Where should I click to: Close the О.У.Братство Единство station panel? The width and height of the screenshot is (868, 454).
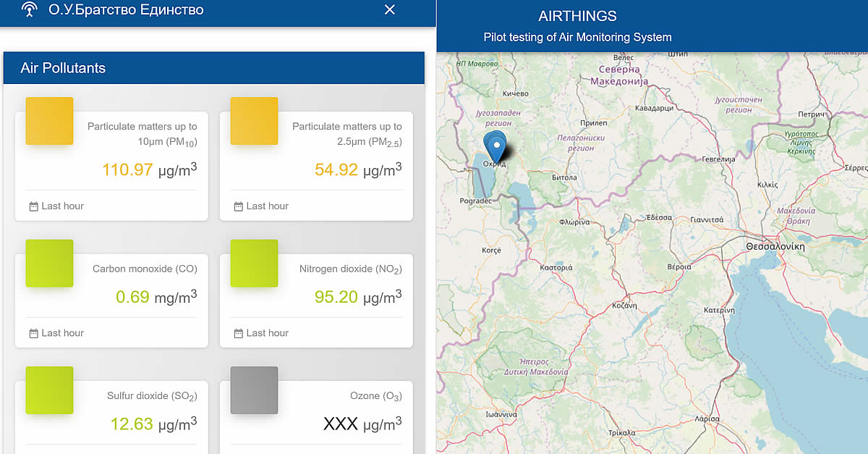389,9
